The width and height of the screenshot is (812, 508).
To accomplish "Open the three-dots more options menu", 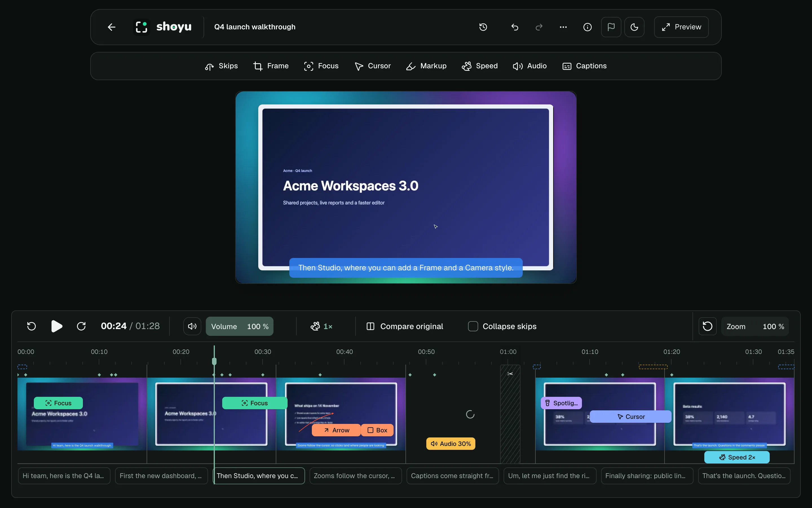I will point(563,27).
